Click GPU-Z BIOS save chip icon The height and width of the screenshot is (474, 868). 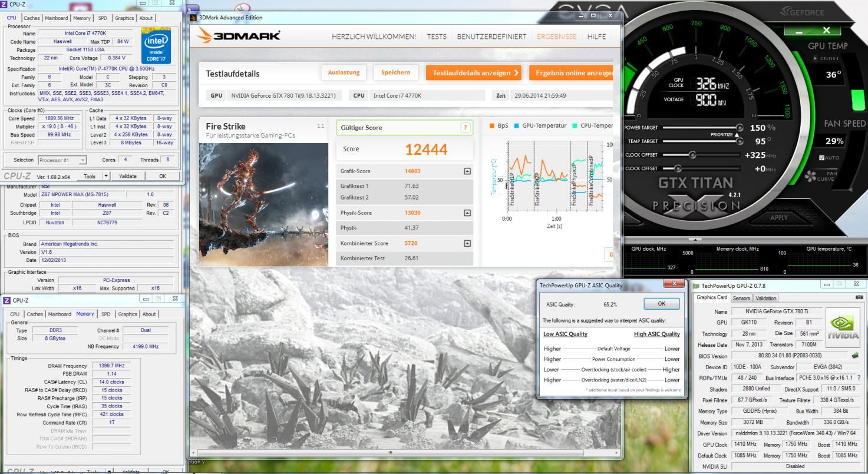855,356
